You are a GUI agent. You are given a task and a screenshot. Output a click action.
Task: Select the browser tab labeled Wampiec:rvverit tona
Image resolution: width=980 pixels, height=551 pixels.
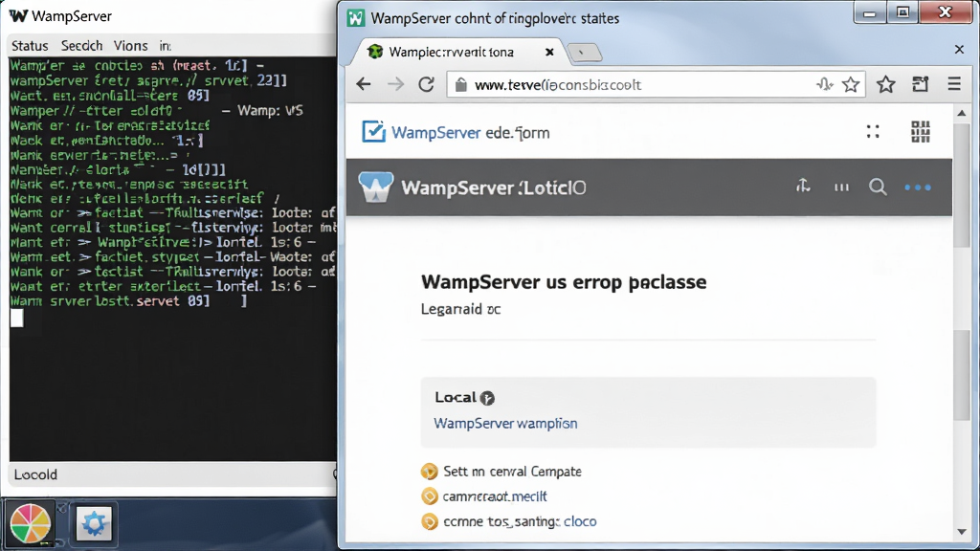pos(451,52)
